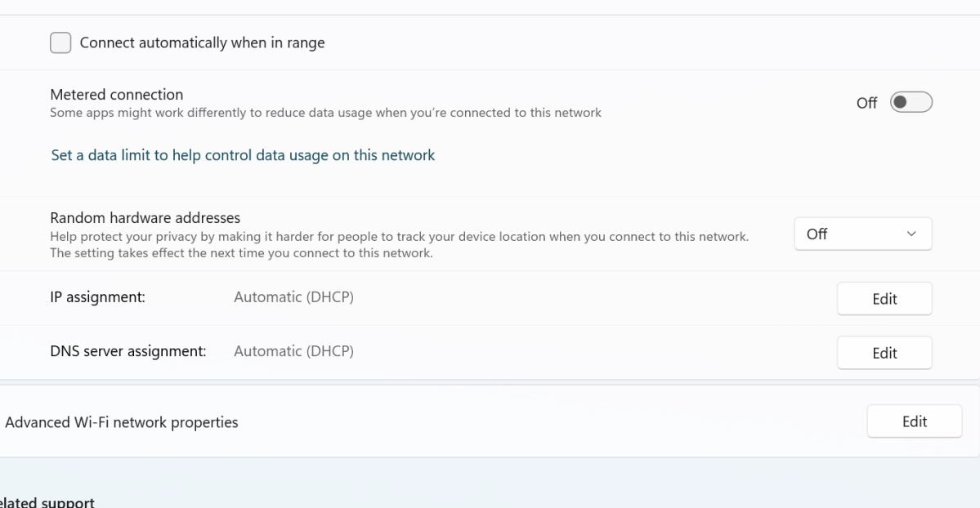The width and height of the screenshot is (980, 508).
Task: Click the DNS server assignment label
Action: pos(128,352)
